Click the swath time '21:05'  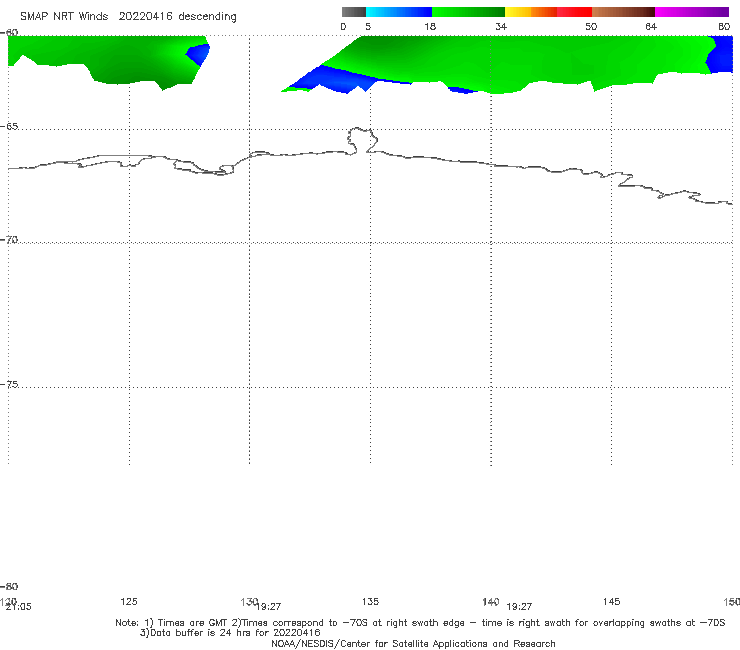pos(18,607)
